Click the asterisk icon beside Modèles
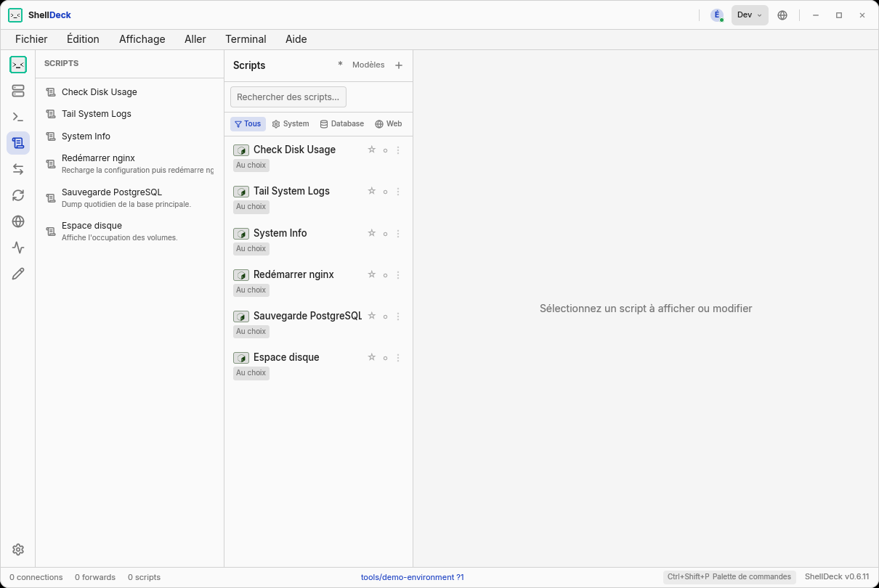 (x=340, y=65)
